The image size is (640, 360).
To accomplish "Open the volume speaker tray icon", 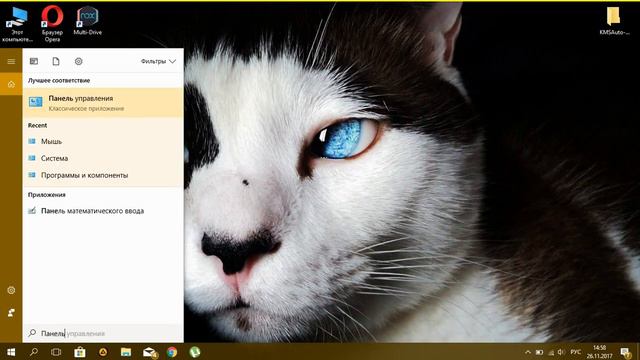I will point(562,352).
